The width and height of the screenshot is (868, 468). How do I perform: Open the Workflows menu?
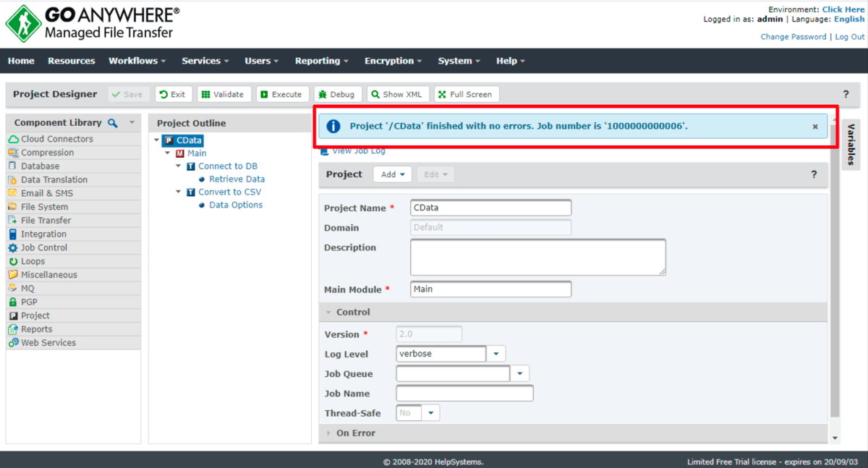click(137, 61)
